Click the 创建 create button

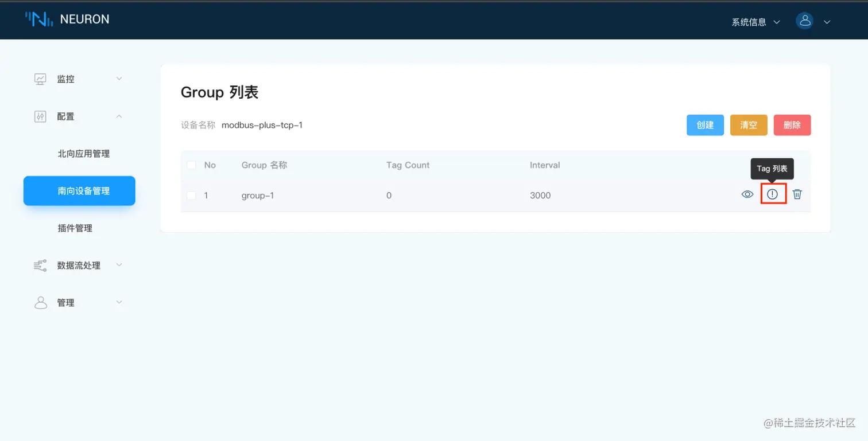(705, 124)
